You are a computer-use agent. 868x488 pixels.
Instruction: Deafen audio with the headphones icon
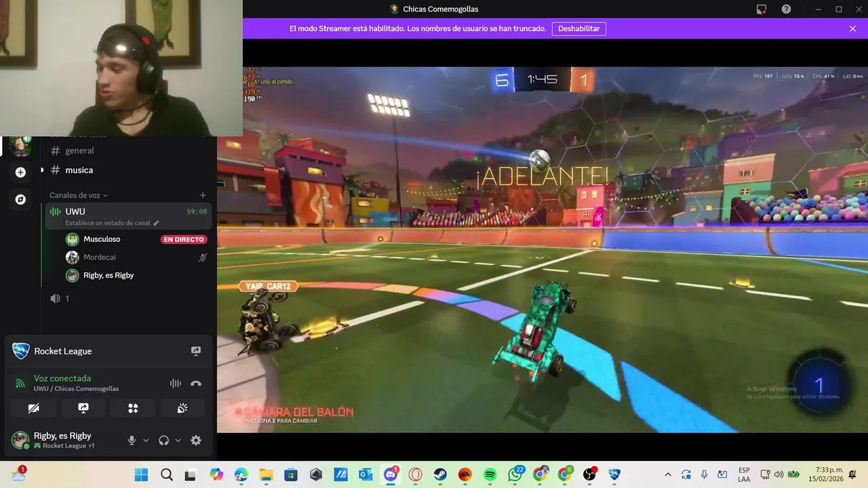coord(163,441)
